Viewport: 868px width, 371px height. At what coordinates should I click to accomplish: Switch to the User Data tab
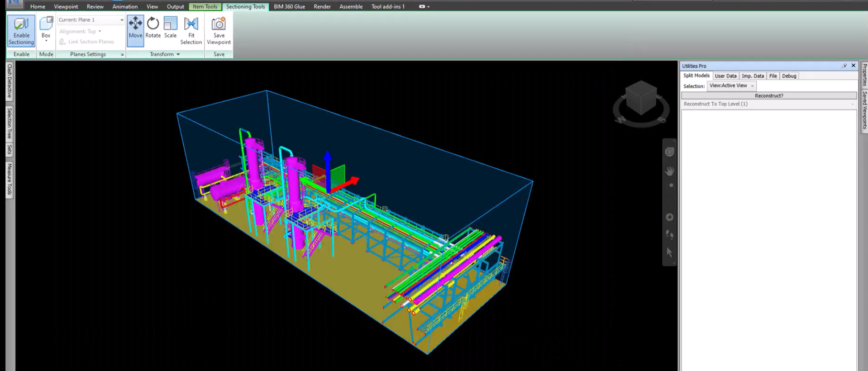click(x=725, y=76)
